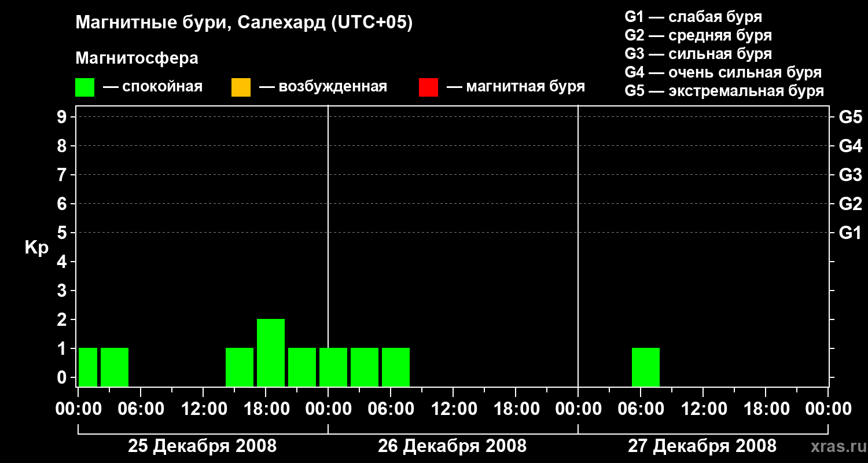The height and width of the screenshot is (463, 868).
Task: Click the red 'магнитная буря' legend swatch
Action: 428,87
